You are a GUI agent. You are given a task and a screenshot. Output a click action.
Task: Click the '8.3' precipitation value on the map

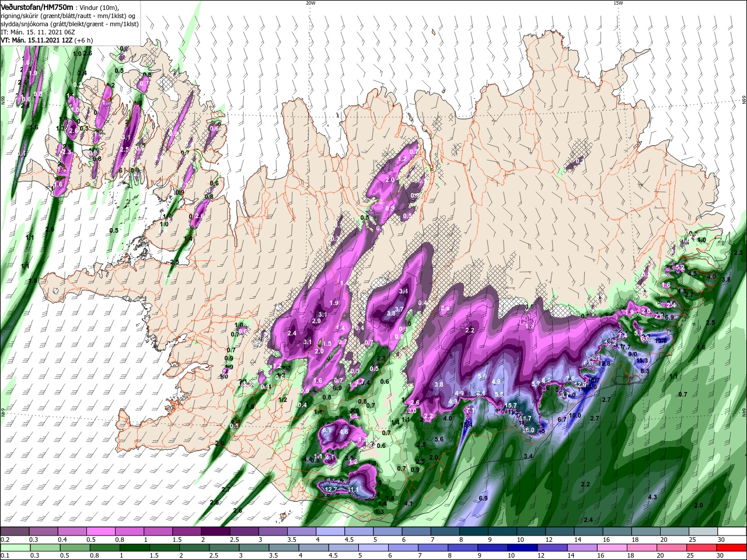tap(645, 370)
